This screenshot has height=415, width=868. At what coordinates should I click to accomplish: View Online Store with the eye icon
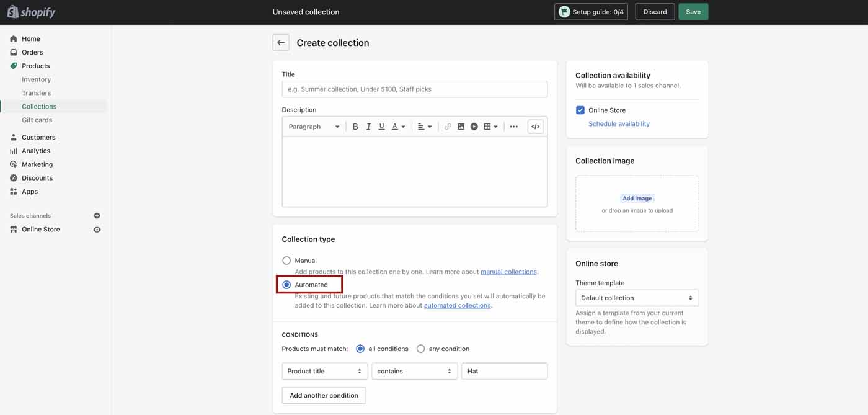point(97,230)
